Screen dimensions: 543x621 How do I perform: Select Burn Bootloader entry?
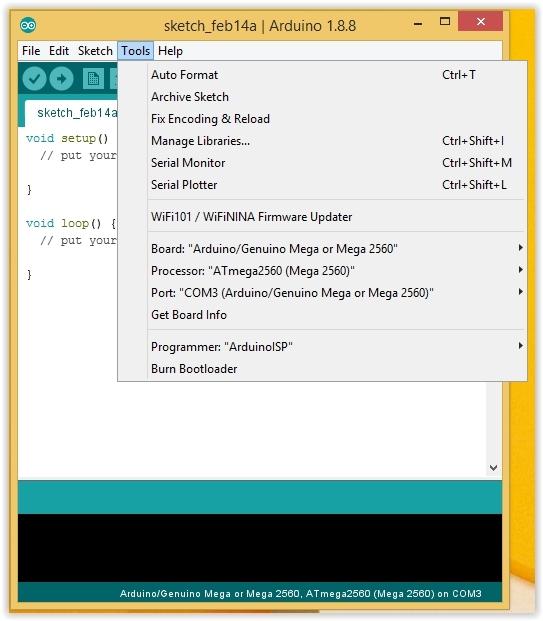[322, 369]
